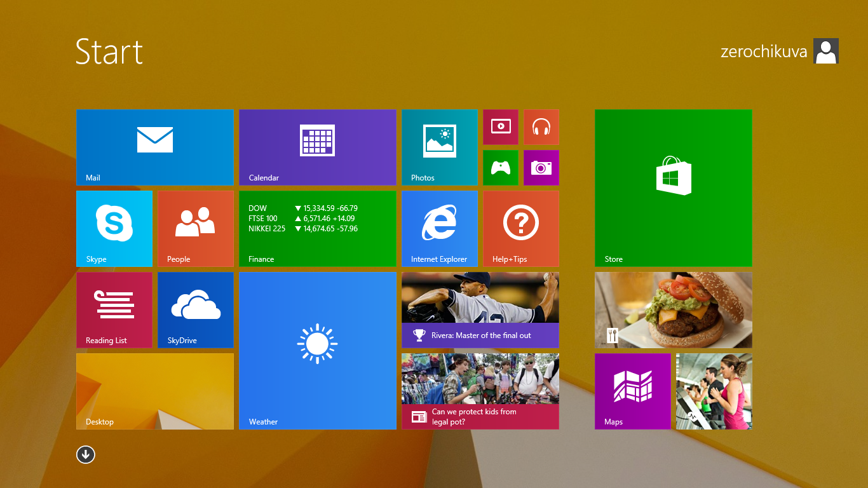Image resolution: width=868 pixels, height=488 pixels.
Task: Open the Mail tile
Action: [x=155, y=147]
